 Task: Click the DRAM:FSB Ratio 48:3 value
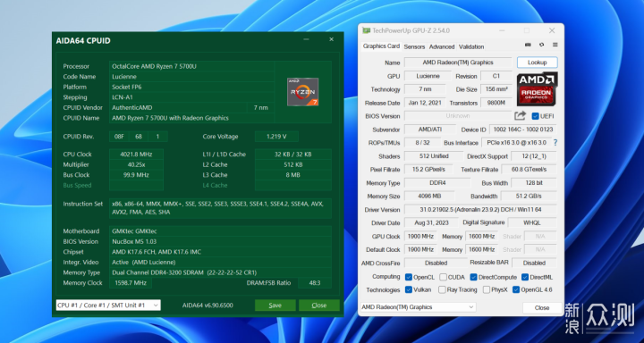pyautogui.click(x=315, y=282)
